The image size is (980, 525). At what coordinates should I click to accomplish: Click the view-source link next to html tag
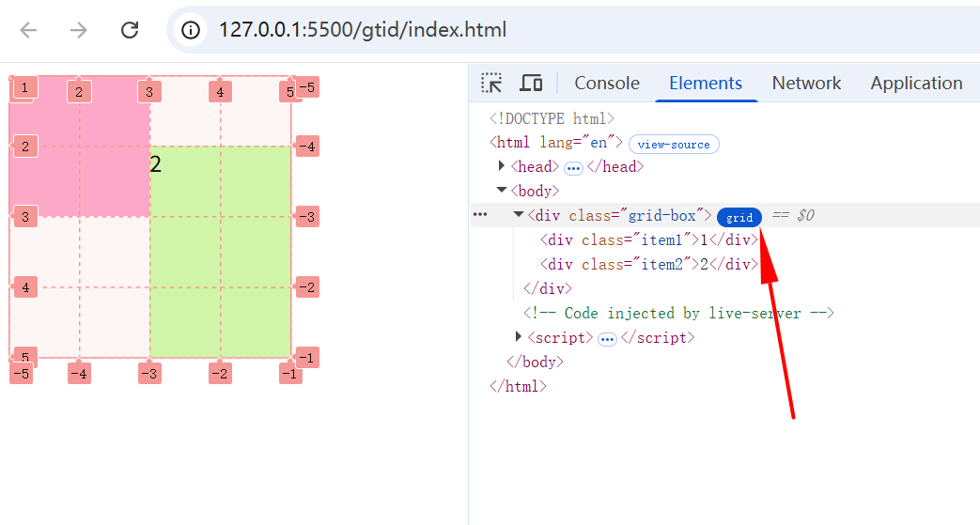click(x=674, y=145)
